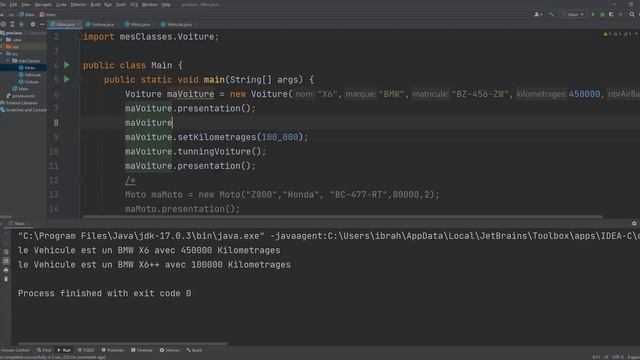Click the Run console horizontal scrollbar

[122, 344]
